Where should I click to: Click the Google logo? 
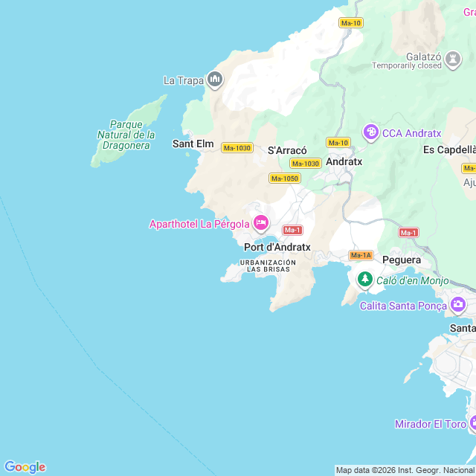pyautogui.click(x=25, y=467)
